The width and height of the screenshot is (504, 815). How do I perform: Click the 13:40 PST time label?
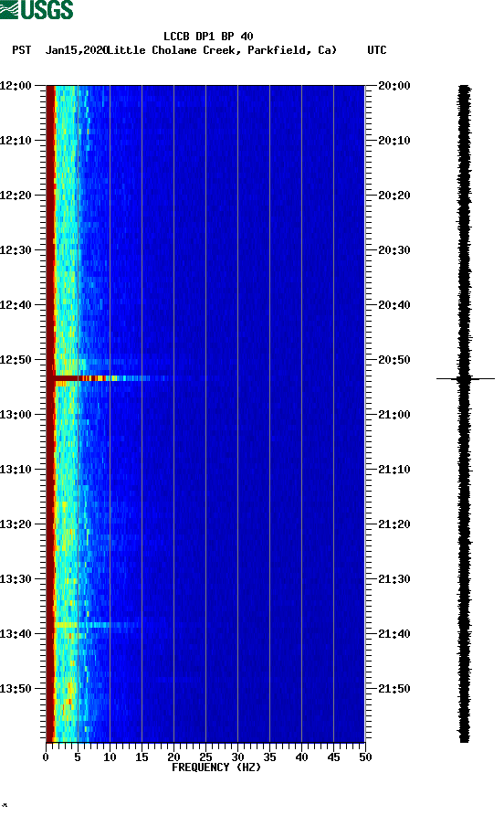coord(16,634)
